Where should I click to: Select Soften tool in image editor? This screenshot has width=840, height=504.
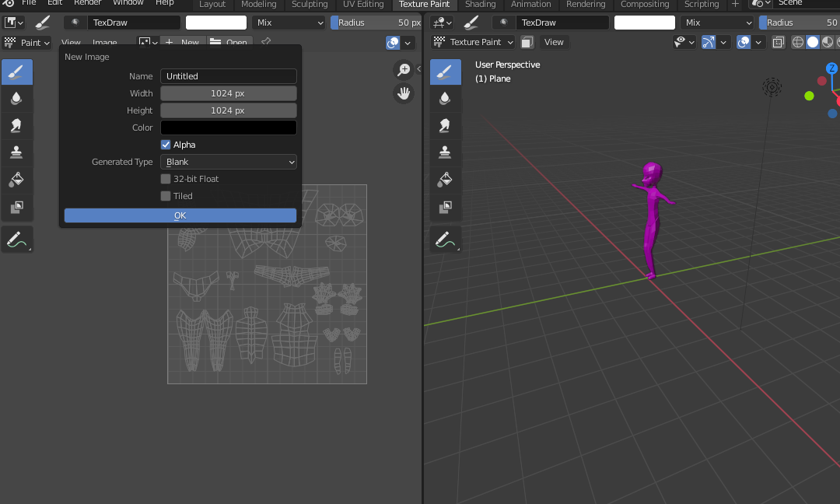point(16,99)
